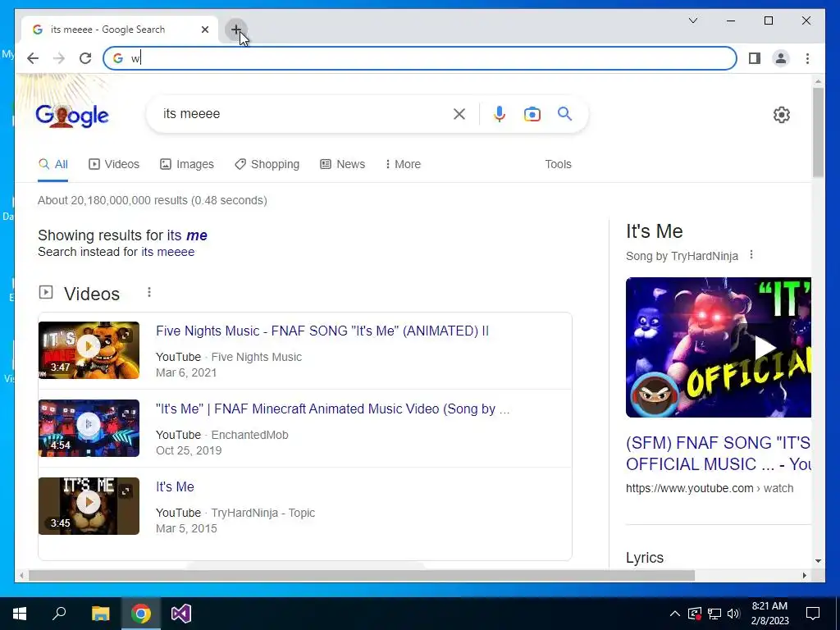Open the network status tray icon
This screenshot has width=840, height=630.
coord(714,614)
